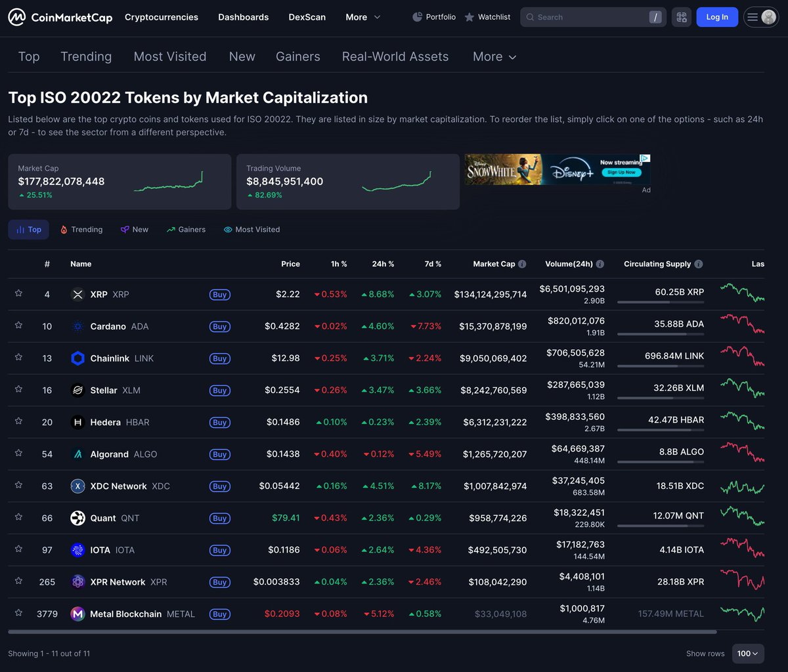788x672 pixels.
Task: Select the Most Visited filter chip
Action: 252,230
